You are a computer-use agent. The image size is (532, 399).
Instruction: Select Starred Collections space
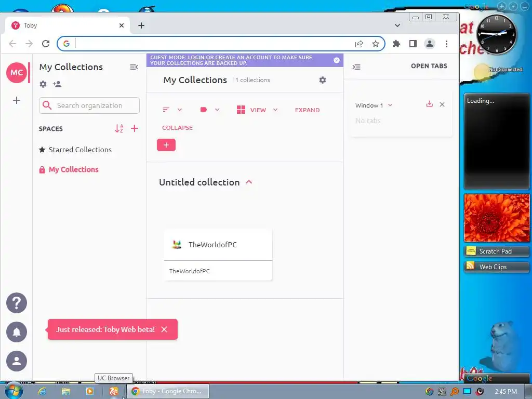coord(75,150)
